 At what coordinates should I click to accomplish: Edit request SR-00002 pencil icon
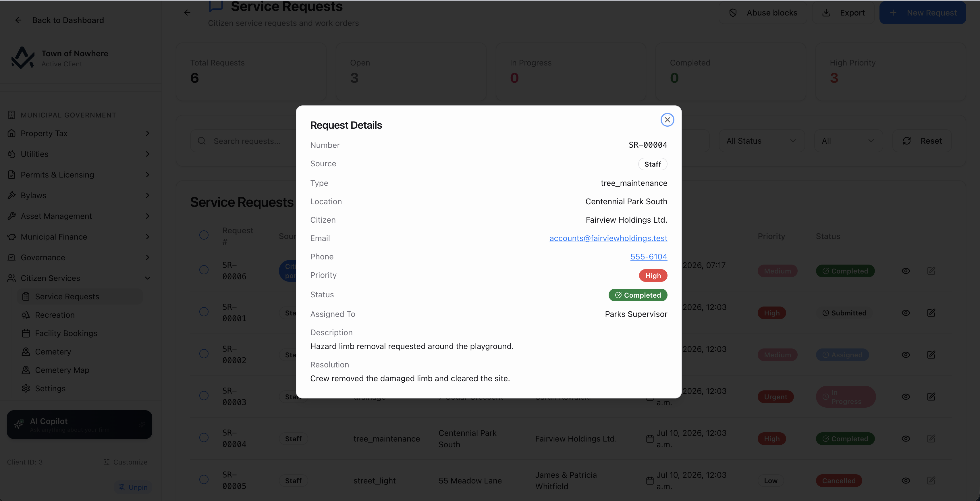coord(931,354)
